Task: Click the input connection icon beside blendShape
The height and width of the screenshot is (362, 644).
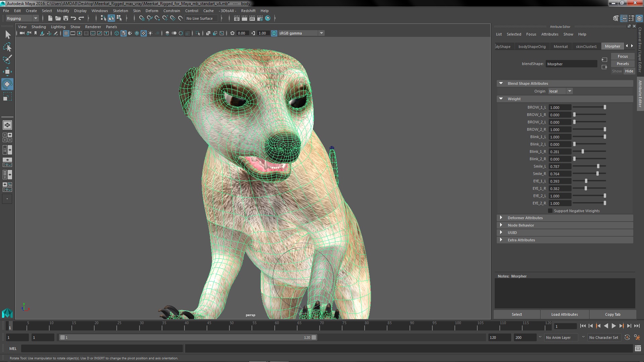Action: click(x=604, y=60)
